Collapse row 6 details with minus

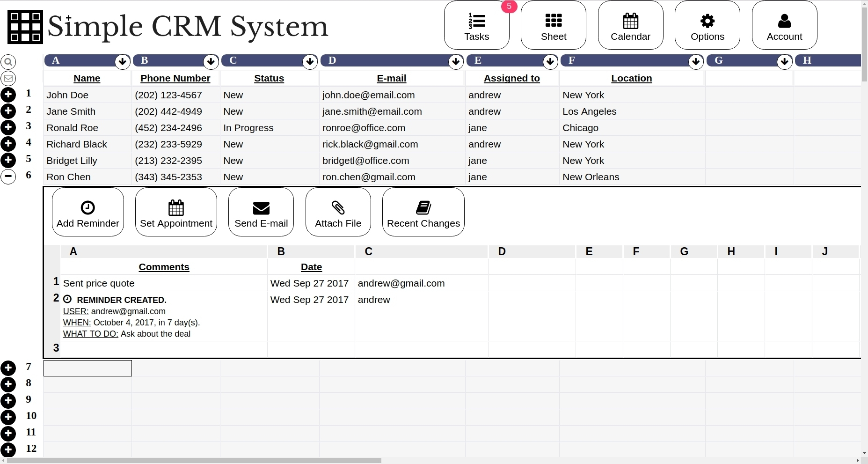8,177
